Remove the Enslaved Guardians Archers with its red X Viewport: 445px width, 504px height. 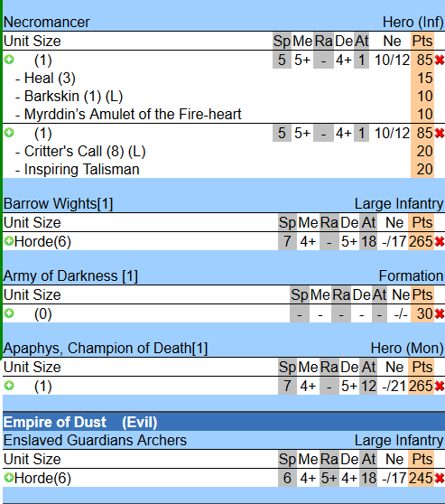(x=440, y=479)
